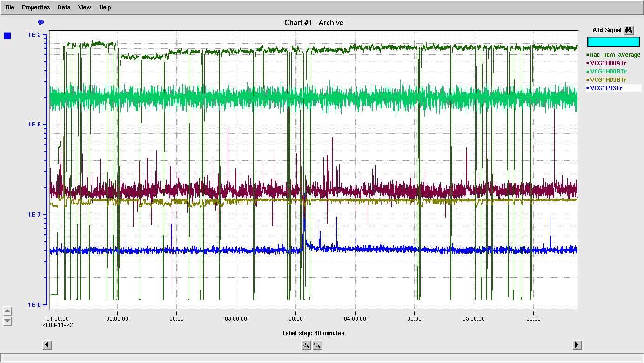Select highlighted VCG1P03Tr signal in legend
644x363 pixels.
(613, 88)
